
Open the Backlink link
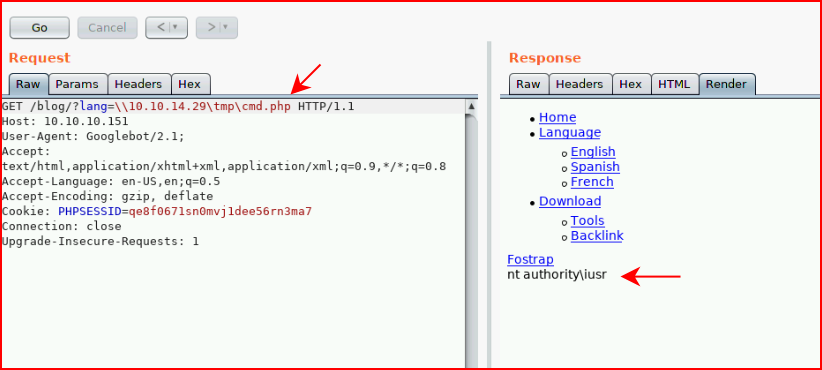(597, 236)
